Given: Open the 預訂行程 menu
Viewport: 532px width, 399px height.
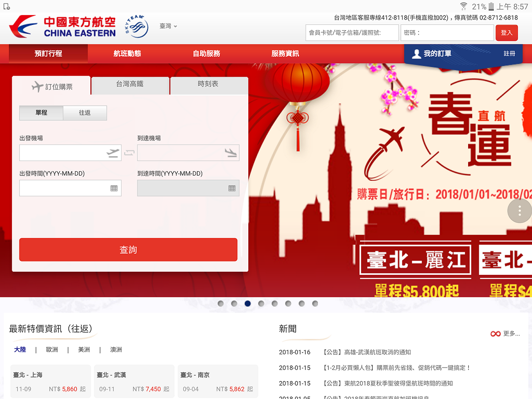Looking at the screenshot, I should [x=48, y=54].
